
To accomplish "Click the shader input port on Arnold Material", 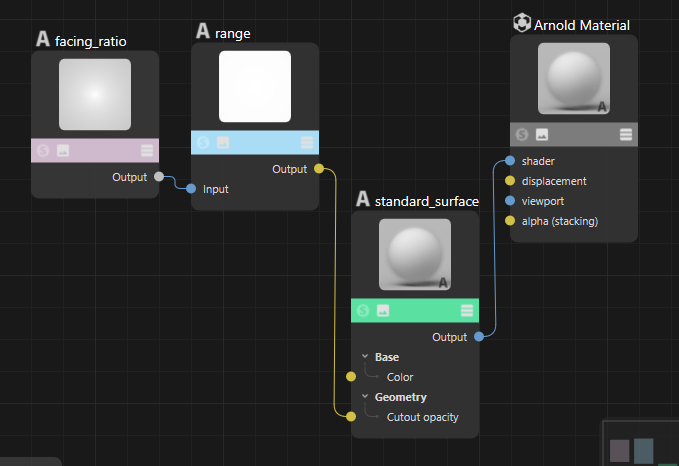I will 510,161.
